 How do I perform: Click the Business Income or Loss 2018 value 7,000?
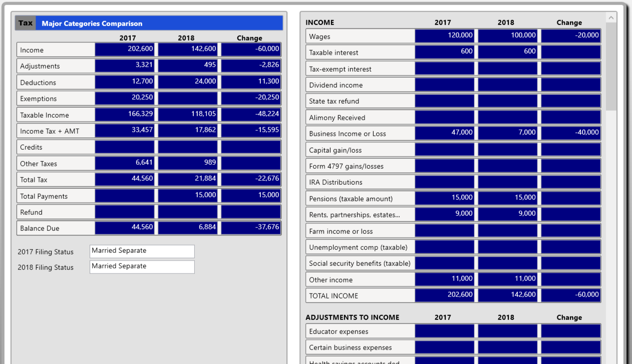pos(508,133)
